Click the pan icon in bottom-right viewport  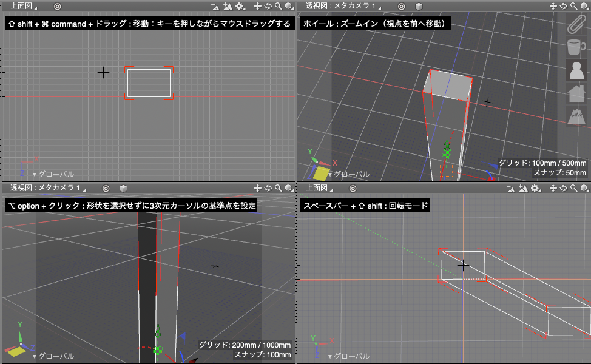click(x=553, y=188)
